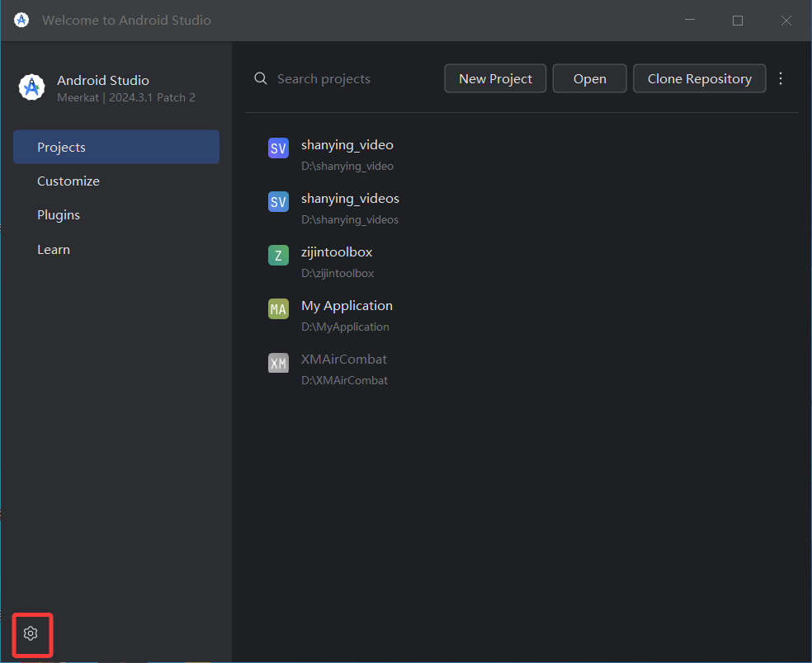Open the shanying_video project
This screenshot has height=663, width=812.
click(347, 145)
